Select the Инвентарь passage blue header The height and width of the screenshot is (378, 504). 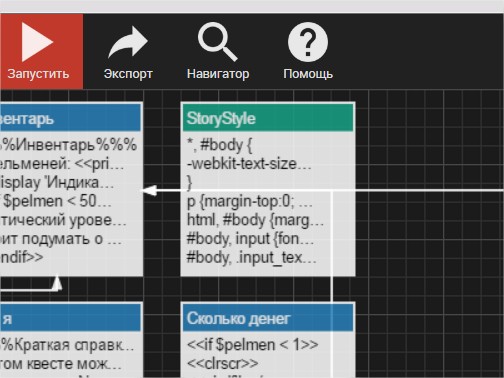71,118
